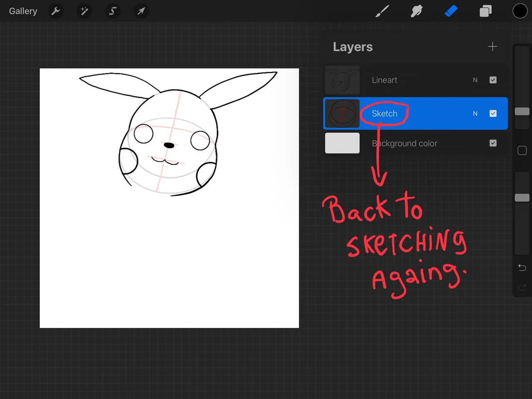This screenshot has width=532, height=399.
Task: Select the Selection S-ribbon tool
Action: [x=113, y=11]
